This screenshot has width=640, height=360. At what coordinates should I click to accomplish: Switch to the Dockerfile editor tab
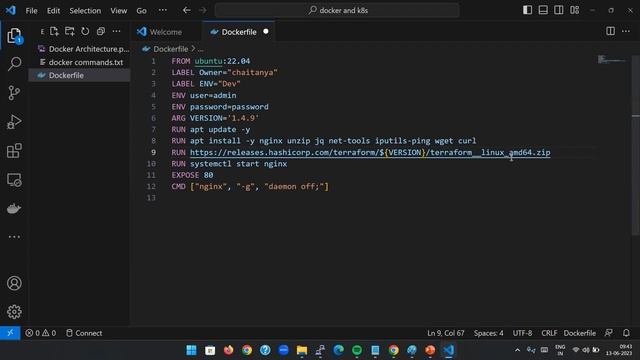tap(239, 32)
